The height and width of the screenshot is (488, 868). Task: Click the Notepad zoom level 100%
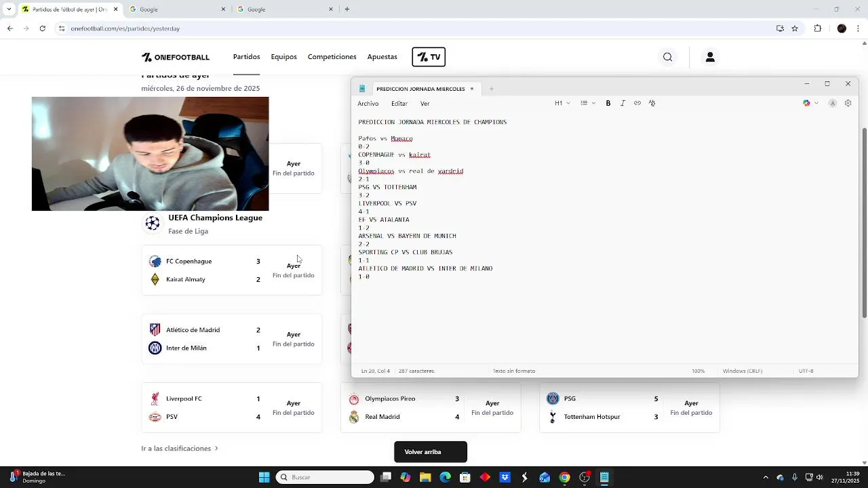698,371
